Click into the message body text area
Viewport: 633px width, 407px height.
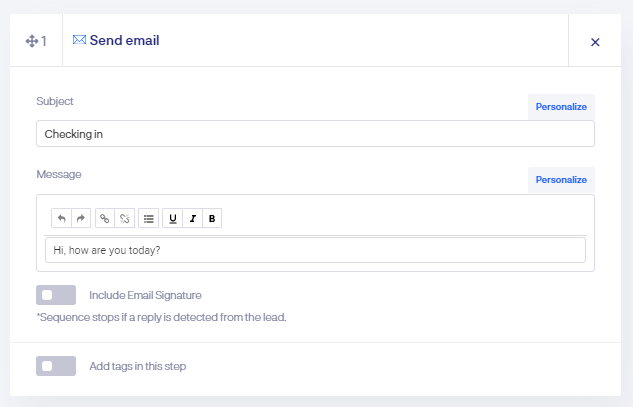[x=315, y=250]
